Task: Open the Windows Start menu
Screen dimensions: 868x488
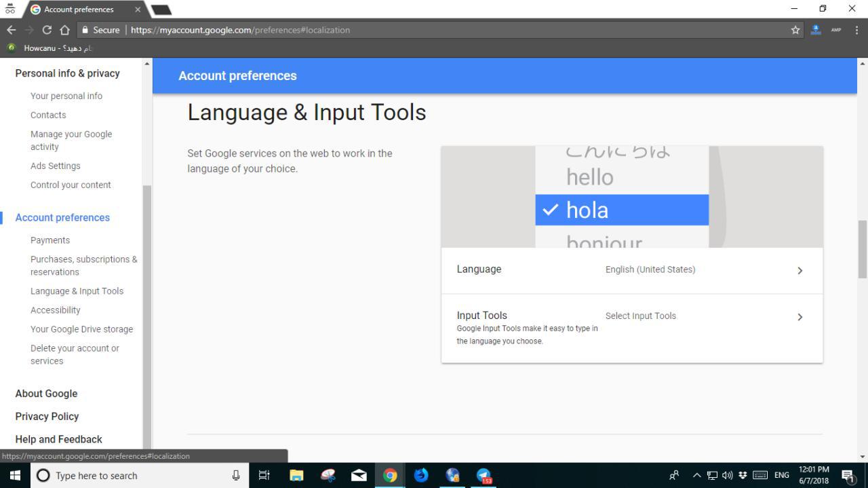Action: click(15, 475)
